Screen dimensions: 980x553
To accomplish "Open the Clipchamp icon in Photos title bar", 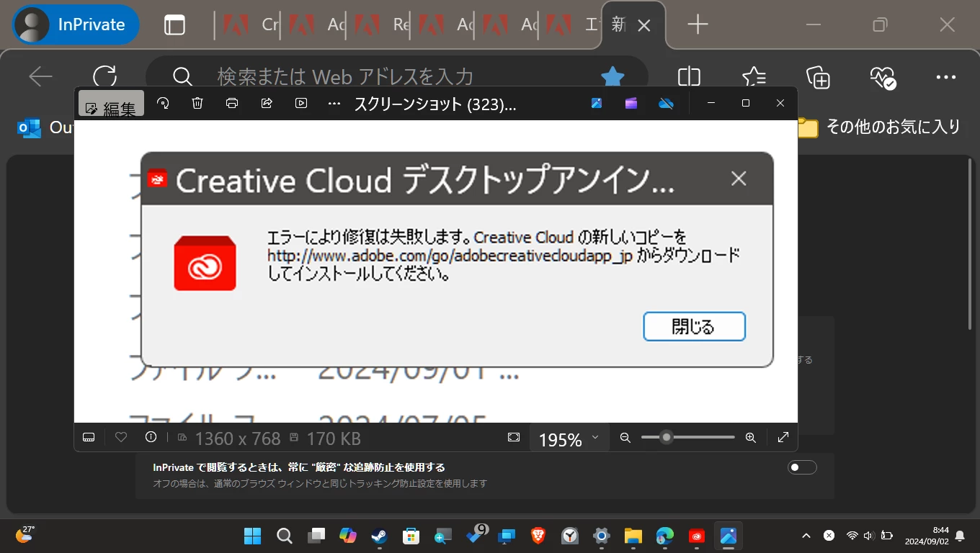I will tap(631, 104).
